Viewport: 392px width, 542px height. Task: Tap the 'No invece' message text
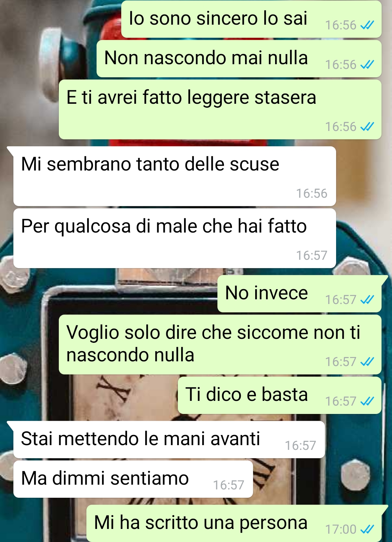266,293
